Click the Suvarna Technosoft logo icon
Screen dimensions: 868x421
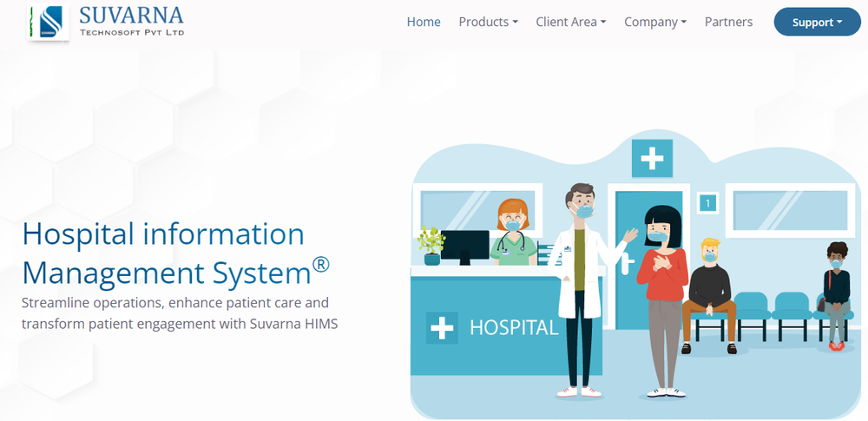[x=48, y=22]
